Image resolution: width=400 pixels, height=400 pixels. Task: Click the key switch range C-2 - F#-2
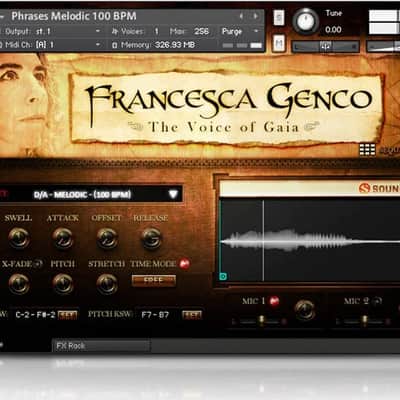(35, 315)
